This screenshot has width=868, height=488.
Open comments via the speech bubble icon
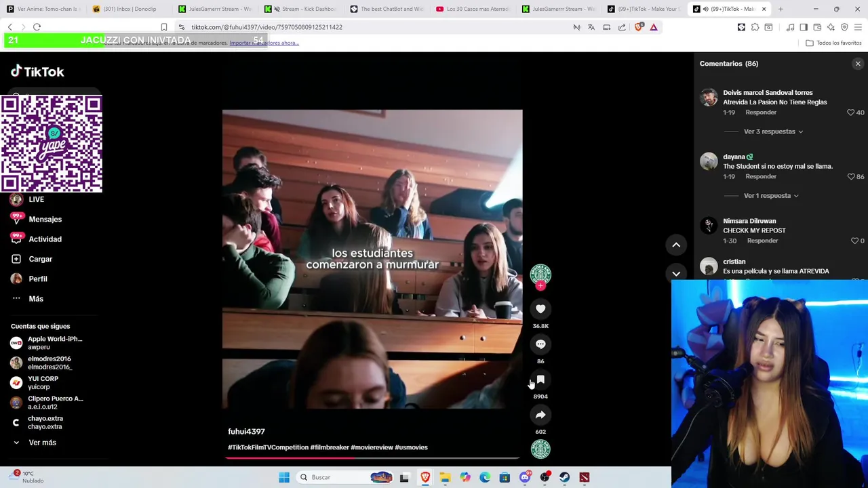[x=540, y=344]
